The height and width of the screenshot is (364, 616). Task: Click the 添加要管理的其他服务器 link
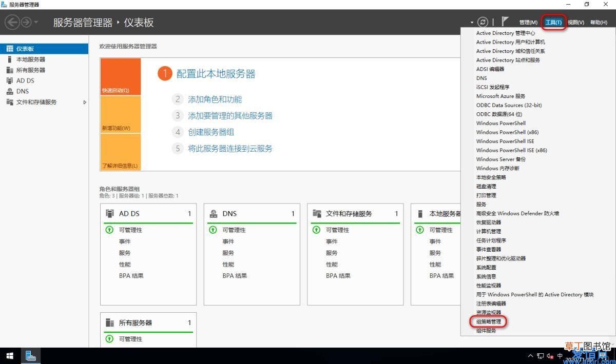[x=230, y=116]
